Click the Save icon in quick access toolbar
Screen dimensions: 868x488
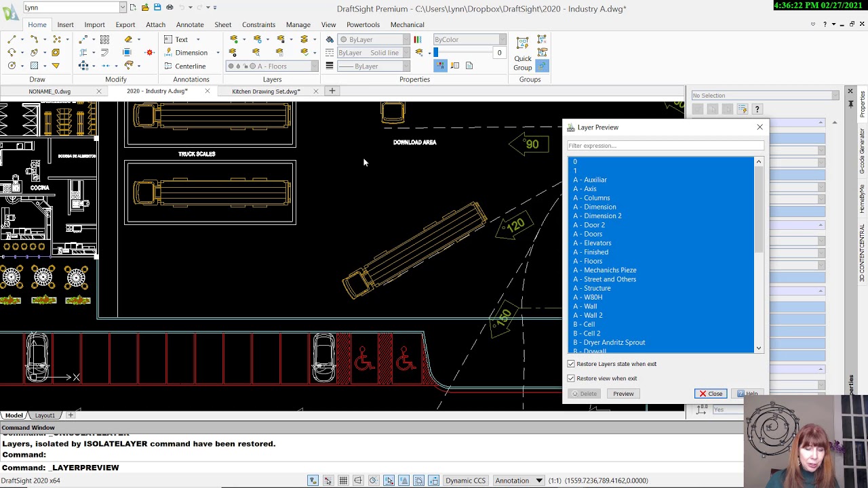point(157,7)
